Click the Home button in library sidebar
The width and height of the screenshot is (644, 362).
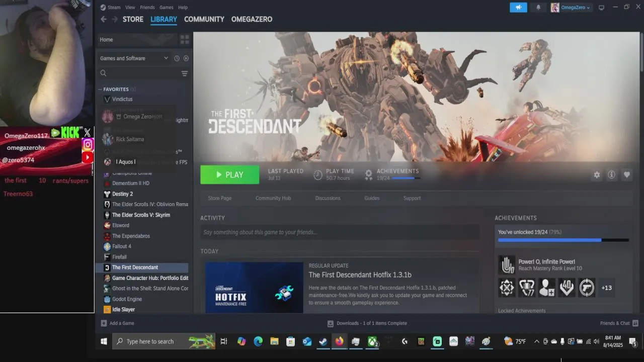pyautogui.click(x=137, y=40)
